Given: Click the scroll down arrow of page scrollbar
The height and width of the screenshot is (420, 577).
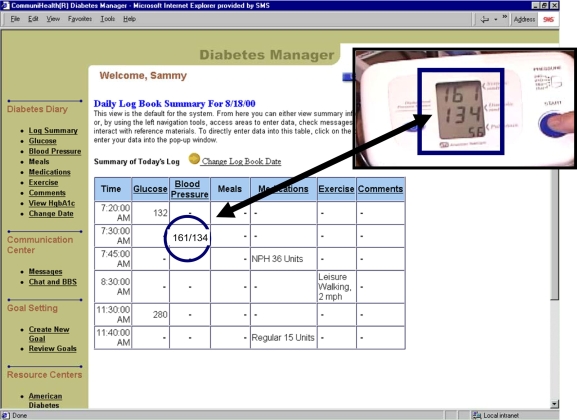Looking at the screenshot, I should click(x=555, y=404).
